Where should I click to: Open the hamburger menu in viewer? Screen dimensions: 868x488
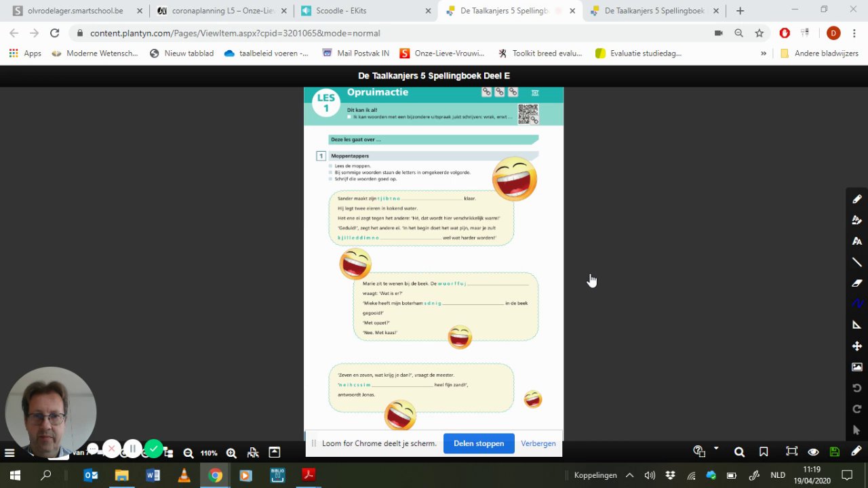(9, 453)
